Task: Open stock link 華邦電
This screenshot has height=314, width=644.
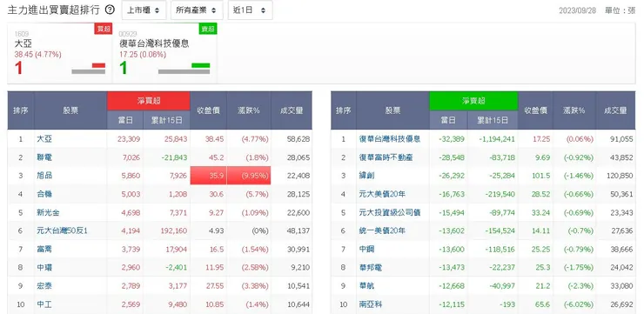Action: [x=371, y=268]
